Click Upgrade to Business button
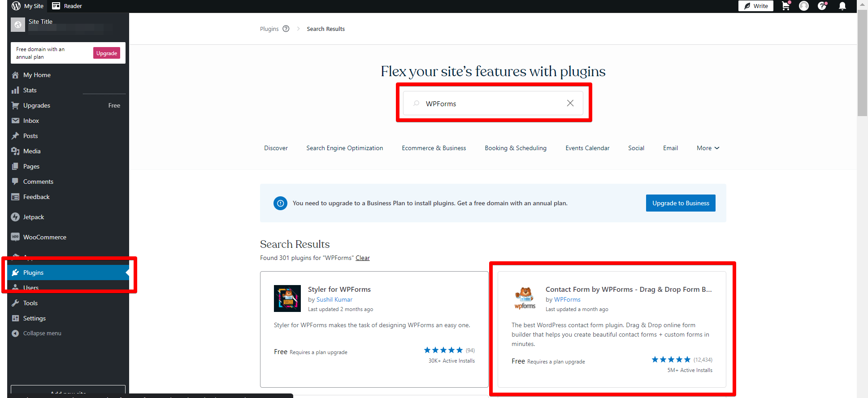Image resolution: width=868 pixels, height=398 pixels. (681, 203)
